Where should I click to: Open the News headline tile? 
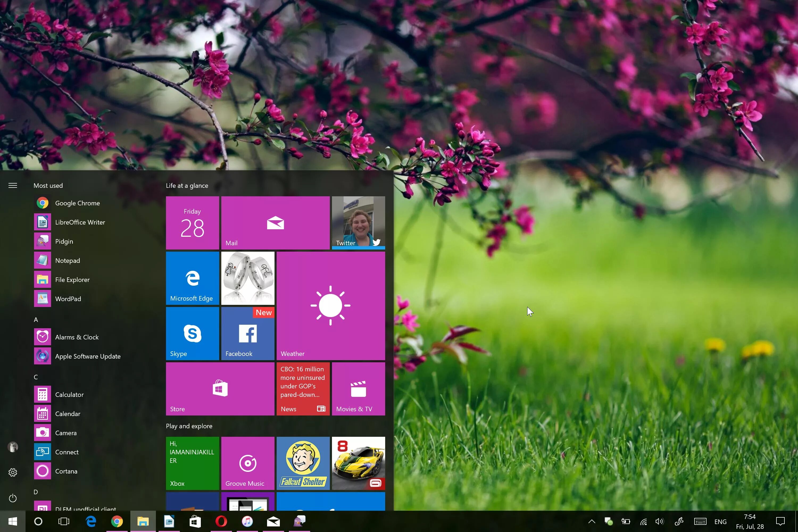[x=303, y=388]
